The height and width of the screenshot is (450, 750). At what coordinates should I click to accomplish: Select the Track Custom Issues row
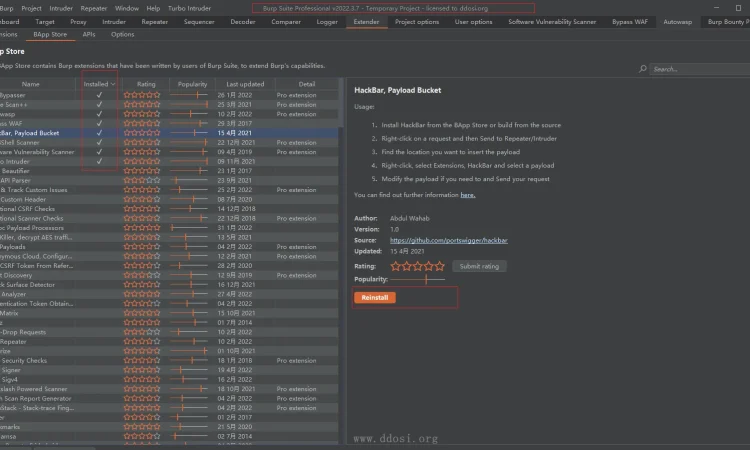point(169,190)
